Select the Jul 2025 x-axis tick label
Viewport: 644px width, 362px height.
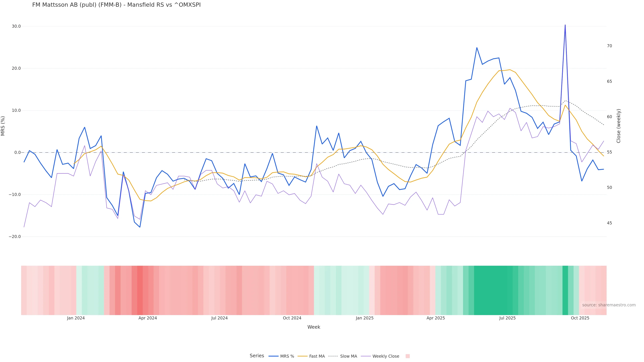coord(507,318)
